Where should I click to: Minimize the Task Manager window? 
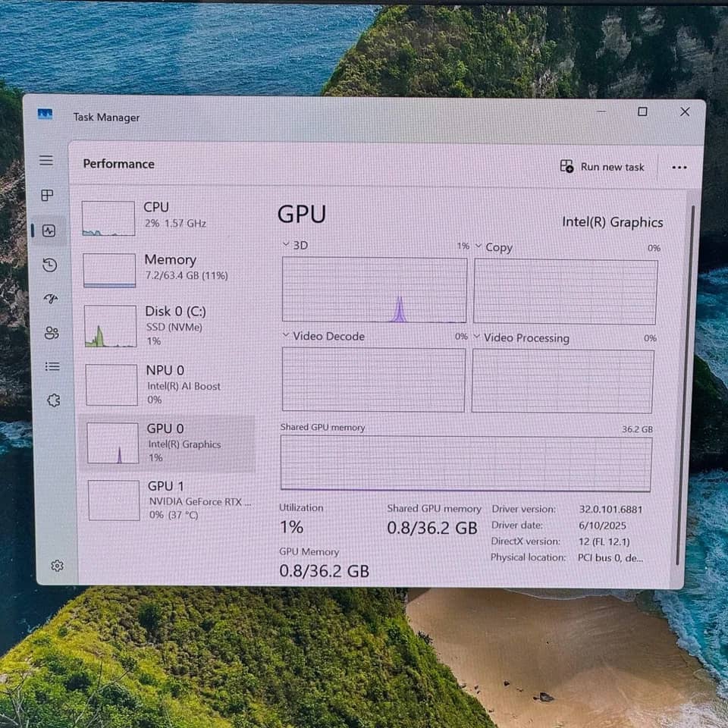point(601,111)
